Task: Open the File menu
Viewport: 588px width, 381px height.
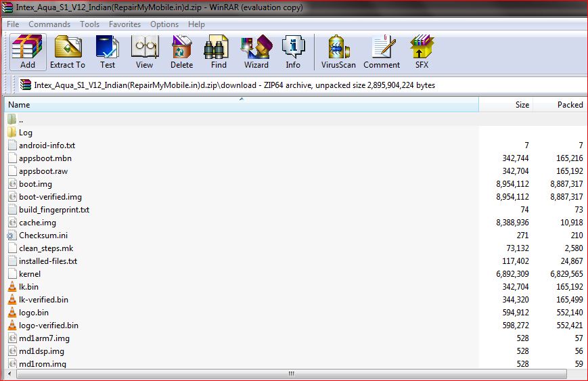Action: [x=13, y=24]
